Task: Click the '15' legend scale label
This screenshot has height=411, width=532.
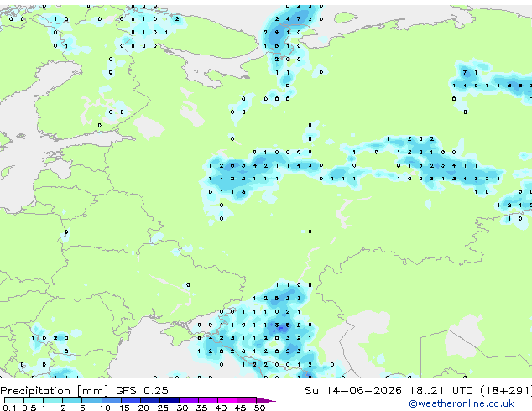Action: coord(124,408)
